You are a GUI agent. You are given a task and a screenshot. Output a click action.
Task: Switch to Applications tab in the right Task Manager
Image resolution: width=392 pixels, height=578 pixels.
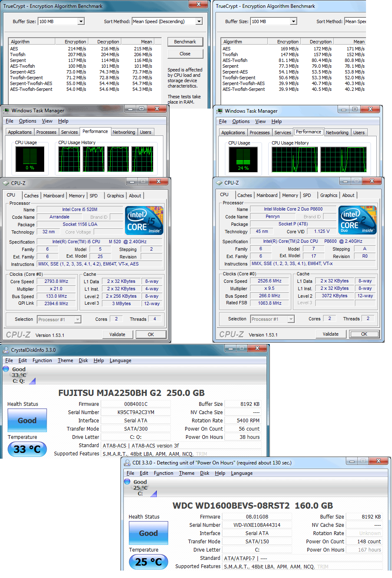tap(233, 133)
